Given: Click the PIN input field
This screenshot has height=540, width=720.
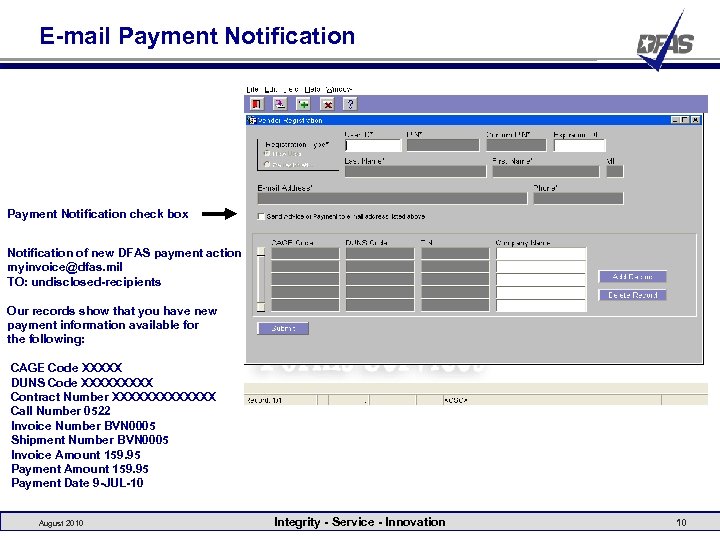Looking at the screenshot, I should (x=443, y=146).
